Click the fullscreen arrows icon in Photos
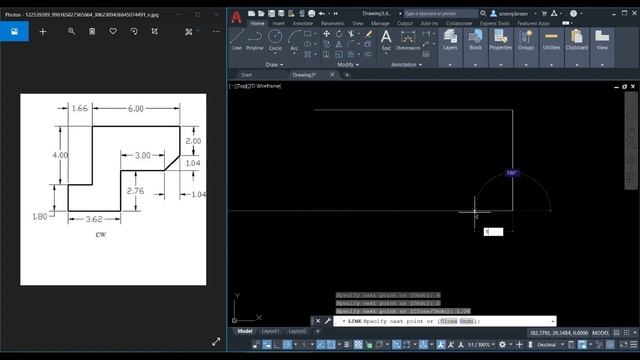 (x=216, y=342)
